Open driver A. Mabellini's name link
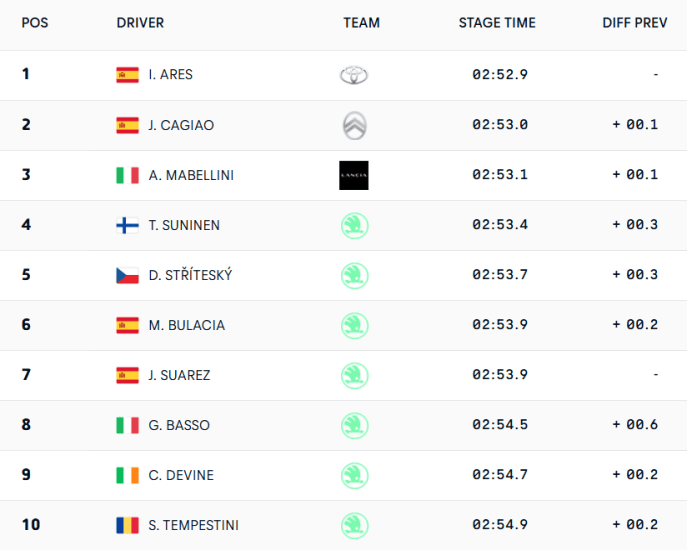The height and width of the screenshot is (550, 687). [x=191, y=175]
